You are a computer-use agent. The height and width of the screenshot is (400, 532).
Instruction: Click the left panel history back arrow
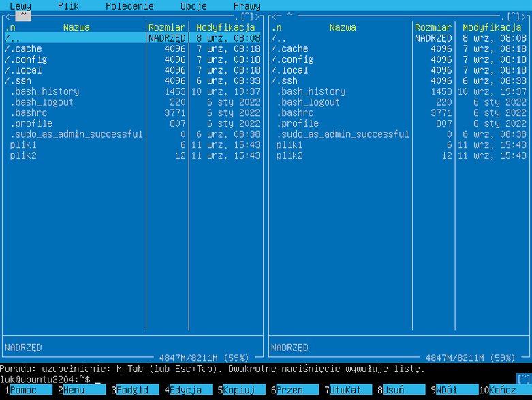(x=8, y=16)
